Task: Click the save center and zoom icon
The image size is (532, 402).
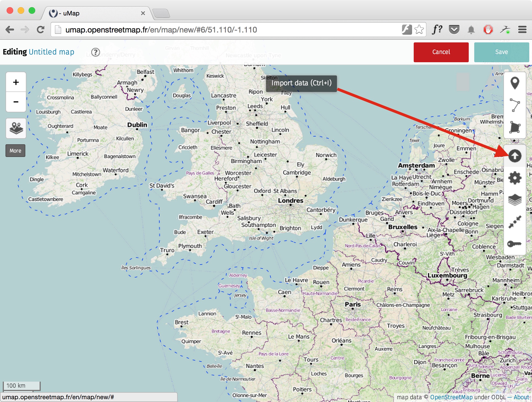Action: click(515, 222)
